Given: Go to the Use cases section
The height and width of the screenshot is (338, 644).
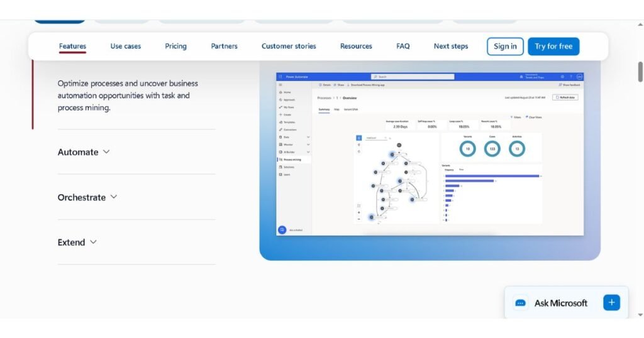Looking at the screenshot, I should 125,46.
